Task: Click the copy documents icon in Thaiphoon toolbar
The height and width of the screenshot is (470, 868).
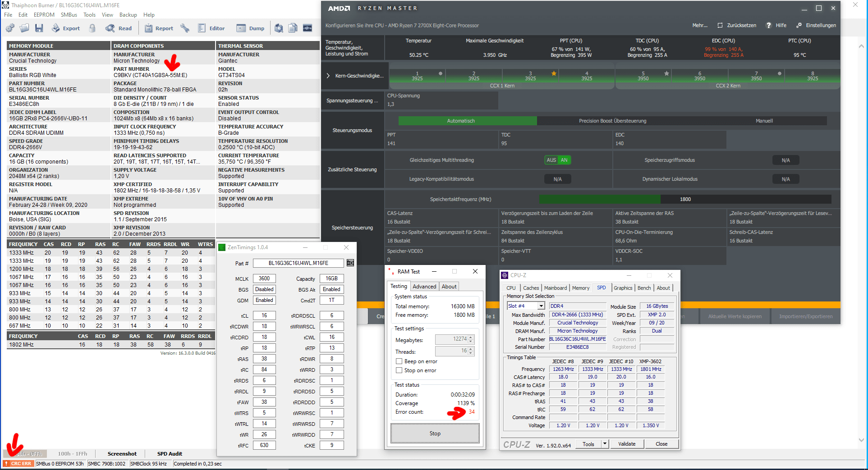Action: [293, 28]
